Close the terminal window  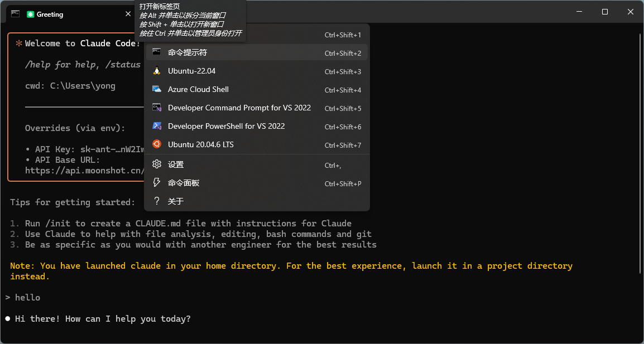coord(631,12)
